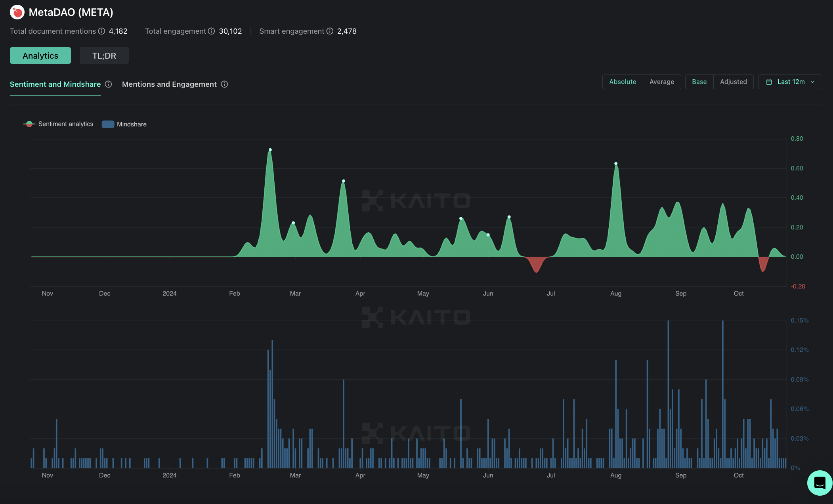This screenshot has width=833, height=504.
Task: Open info icon beside Smart engagement
Action: click(x=330, y=31)
